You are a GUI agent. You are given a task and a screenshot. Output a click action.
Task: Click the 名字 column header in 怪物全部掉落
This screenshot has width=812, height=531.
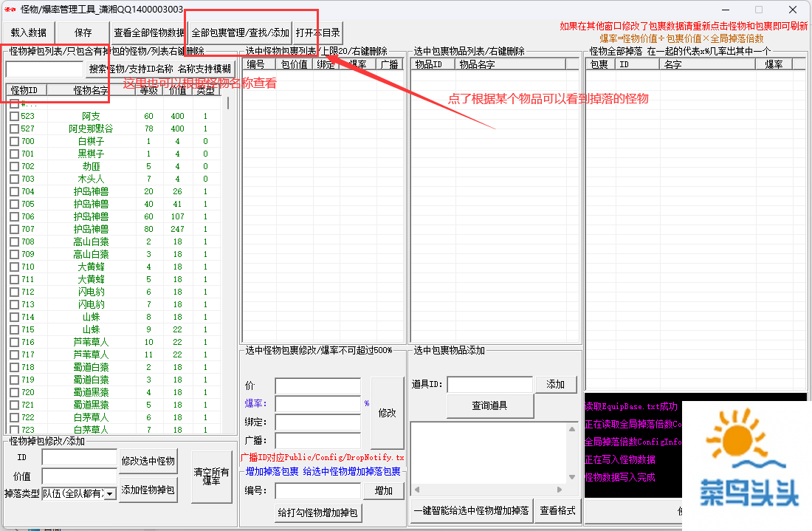tap(707, 64)
